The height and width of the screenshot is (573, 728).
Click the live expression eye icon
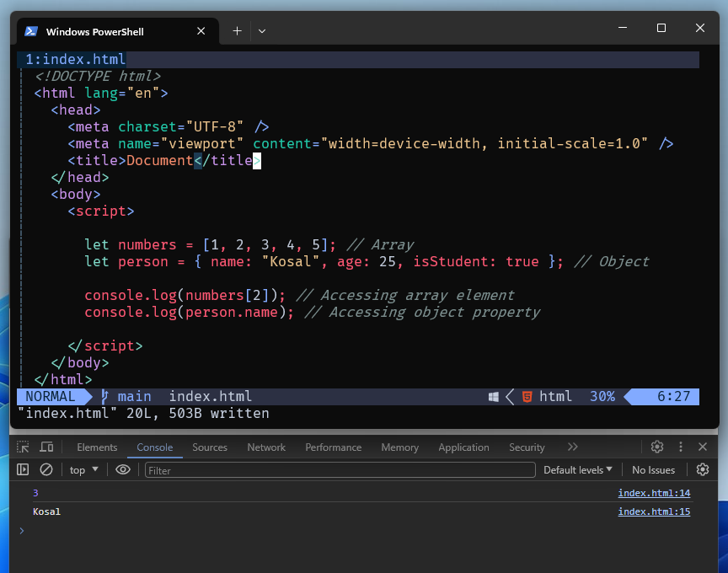click(x=122, y=470)
